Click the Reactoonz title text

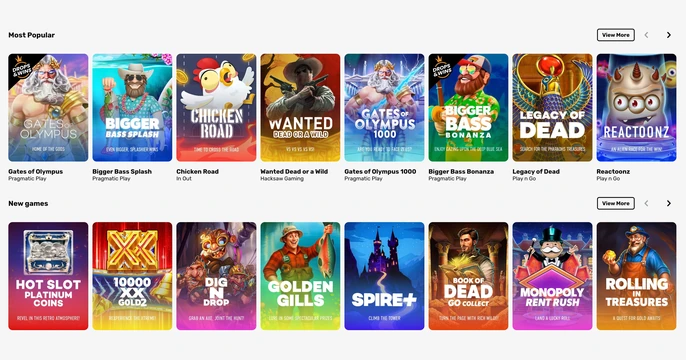coord(613,171)
